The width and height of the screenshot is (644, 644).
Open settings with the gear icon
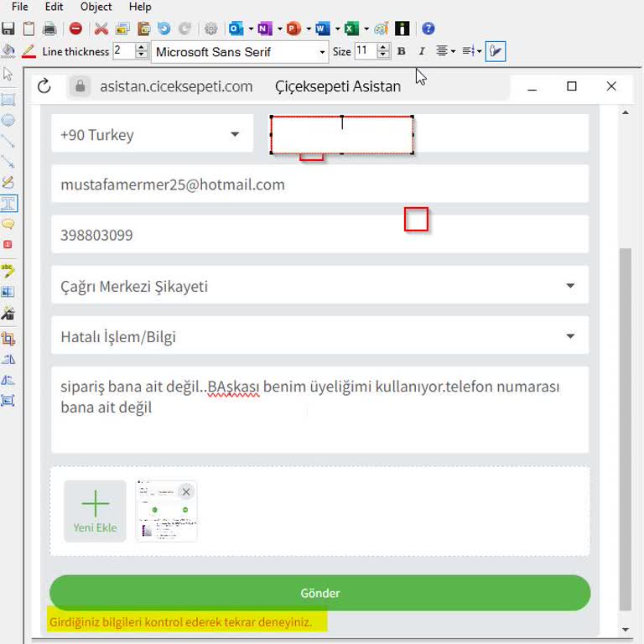pos(211,29)
